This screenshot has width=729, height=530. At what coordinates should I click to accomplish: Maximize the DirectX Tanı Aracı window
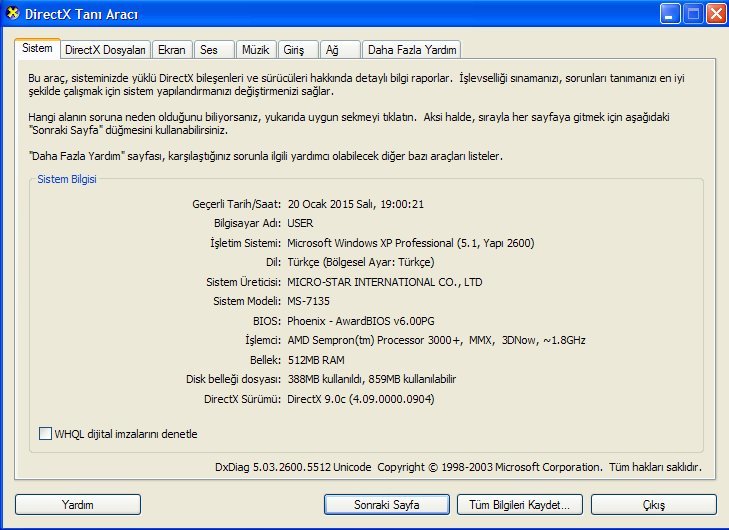coord(692,14)
